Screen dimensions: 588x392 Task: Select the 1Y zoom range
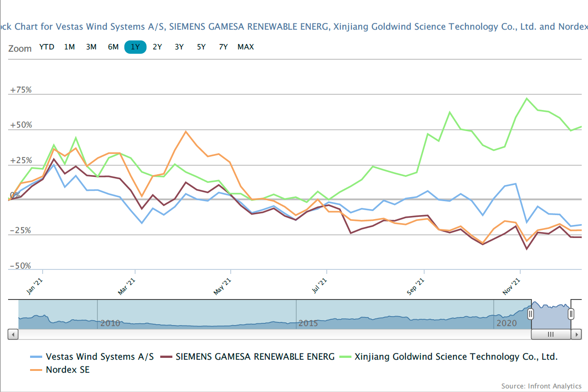(x=135, y=47)
